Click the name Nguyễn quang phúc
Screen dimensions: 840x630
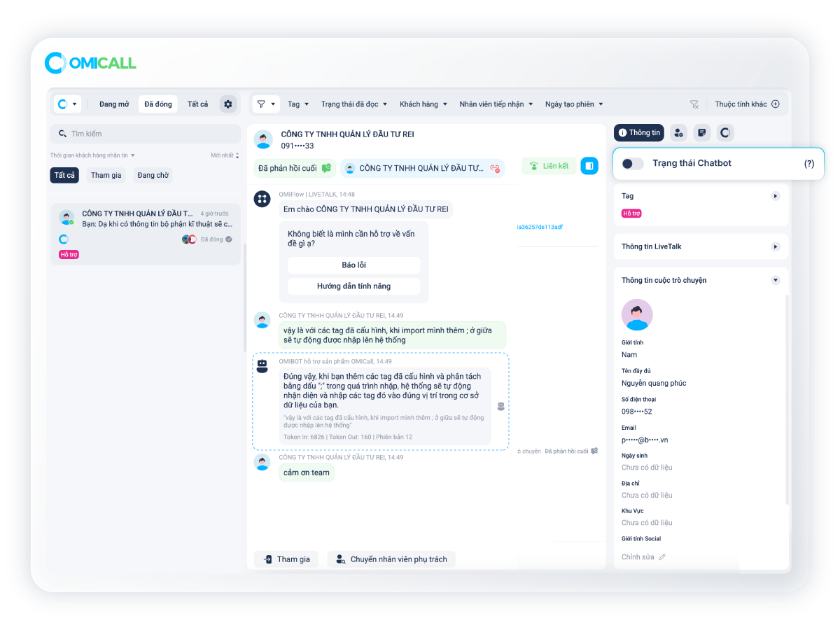point(654,384)
